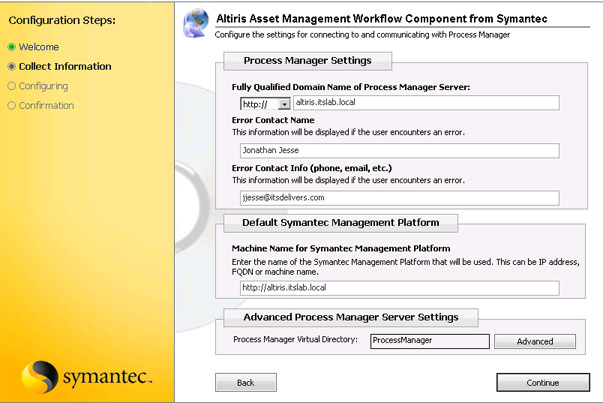Viewport: 603px width, 403px height.
Task: Click the Symantec Management Platform machine name field
Action: tap(400, 288)
